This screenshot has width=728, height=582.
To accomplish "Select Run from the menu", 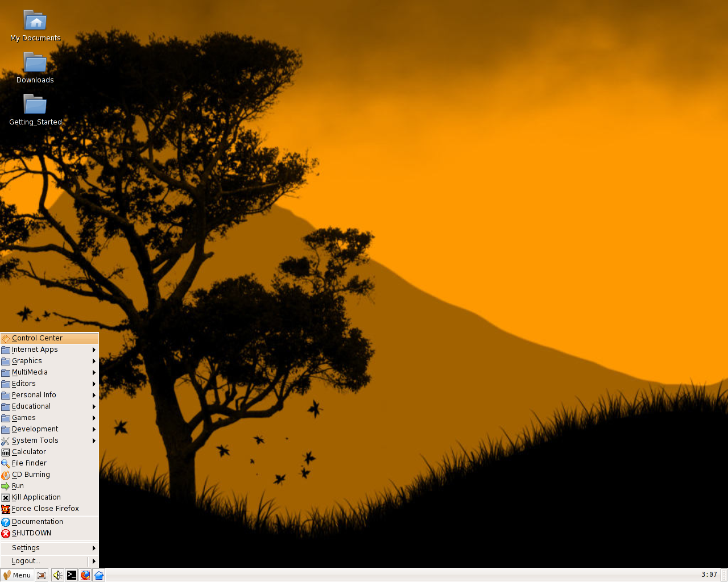I will tap(49, 486).
